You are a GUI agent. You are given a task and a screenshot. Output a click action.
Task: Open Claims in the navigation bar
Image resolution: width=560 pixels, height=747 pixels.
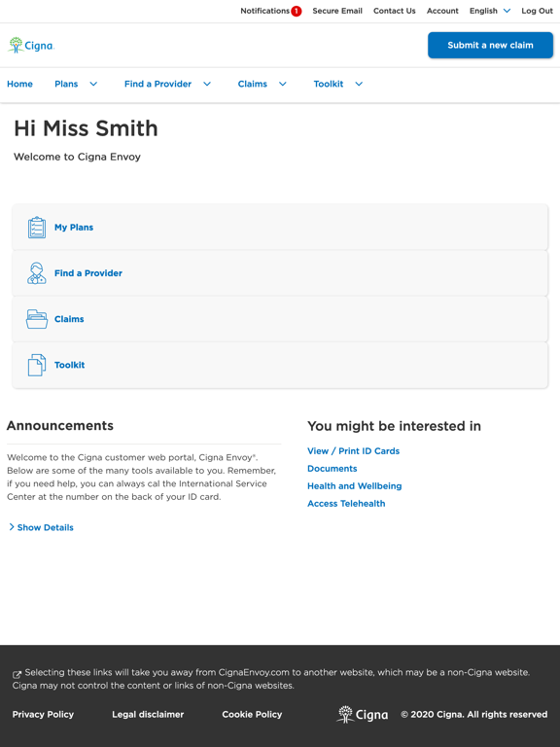point(253,84)
